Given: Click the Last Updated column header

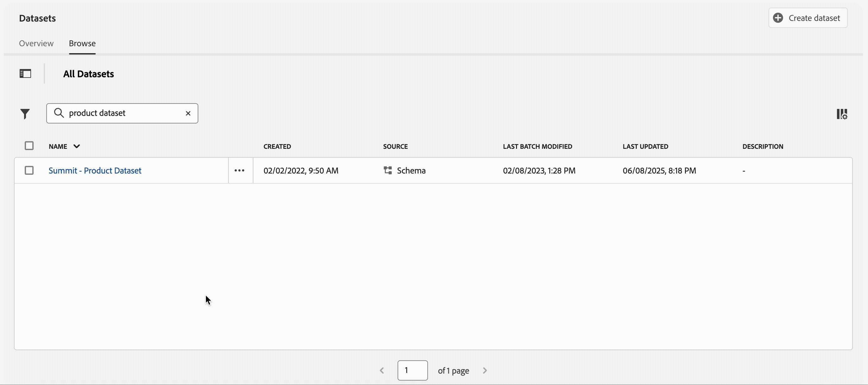Looking at the screenshot, I should click(645, 147).
